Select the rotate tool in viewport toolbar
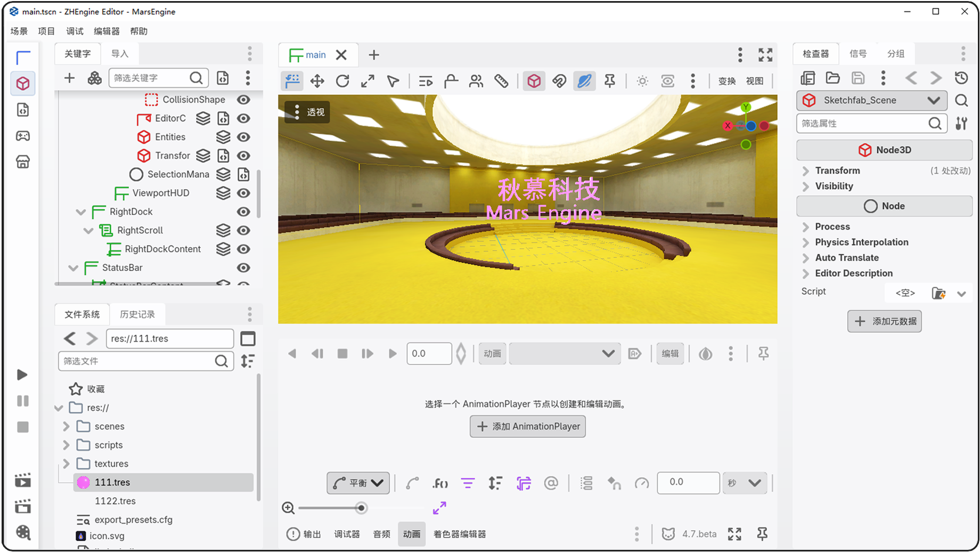This screenshot has width=980, height=552. click(342, 81)
